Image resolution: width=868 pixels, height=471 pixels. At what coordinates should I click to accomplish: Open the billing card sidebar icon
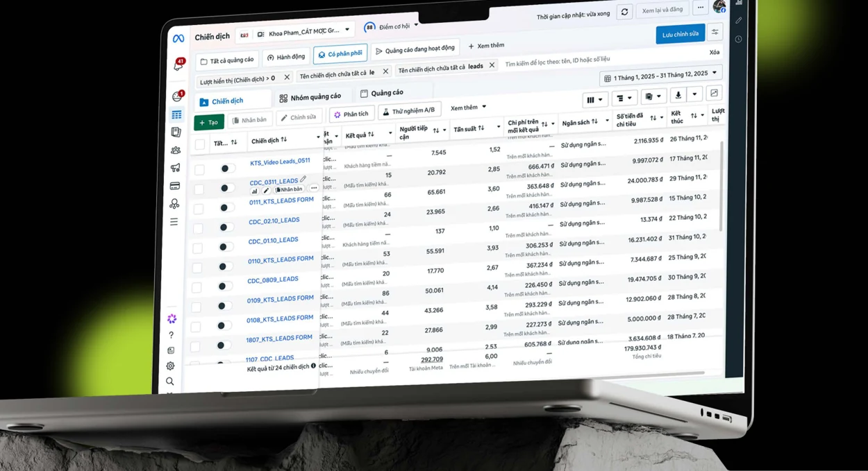click(x=175, y=186)
